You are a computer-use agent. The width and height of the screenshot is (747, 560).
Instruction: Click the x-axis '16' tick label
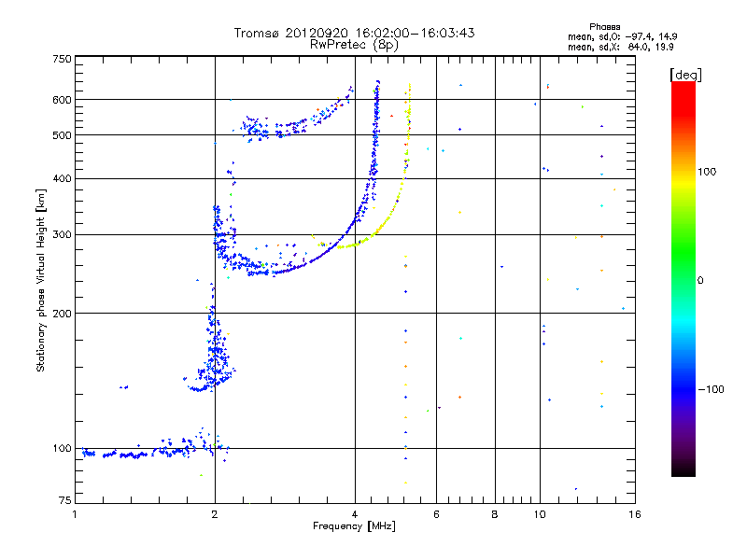click(x=635, y=514)
